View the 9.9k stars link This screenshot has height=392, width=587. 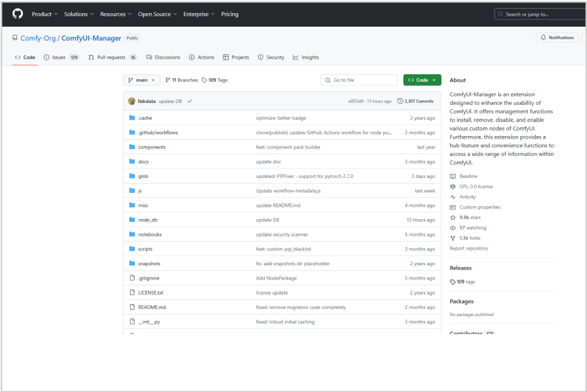[470, 218]
